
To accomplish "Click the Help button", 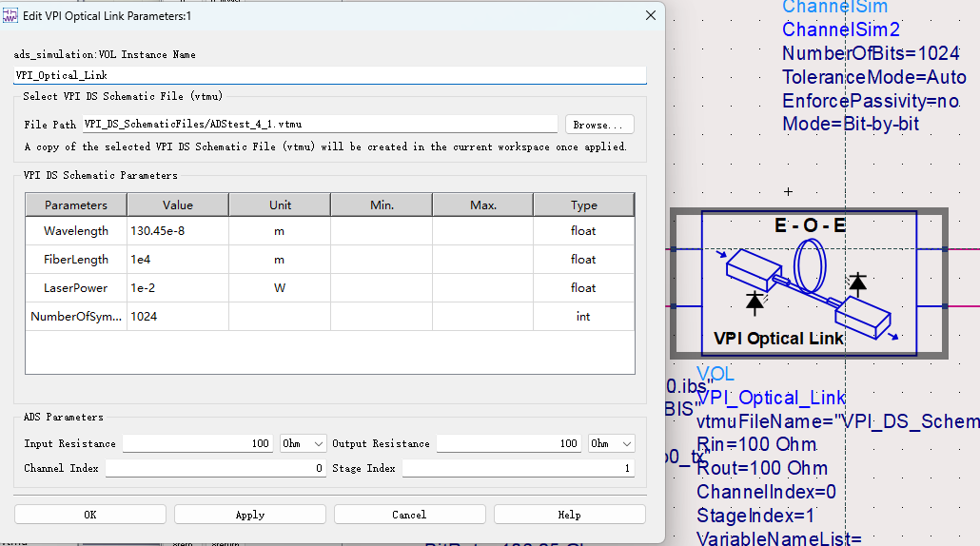I will [x=569, y=515].
